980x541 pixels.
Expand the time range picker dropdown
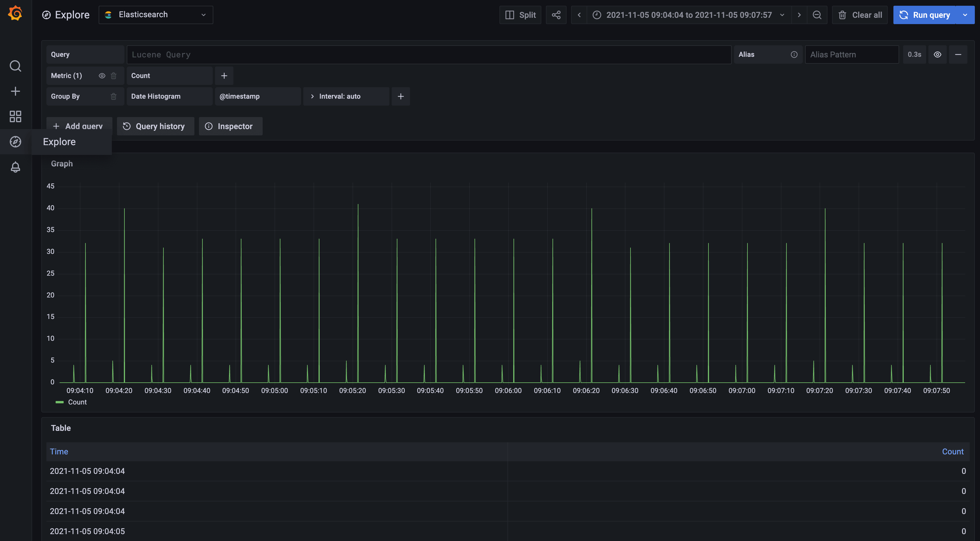tap(782, 15)
